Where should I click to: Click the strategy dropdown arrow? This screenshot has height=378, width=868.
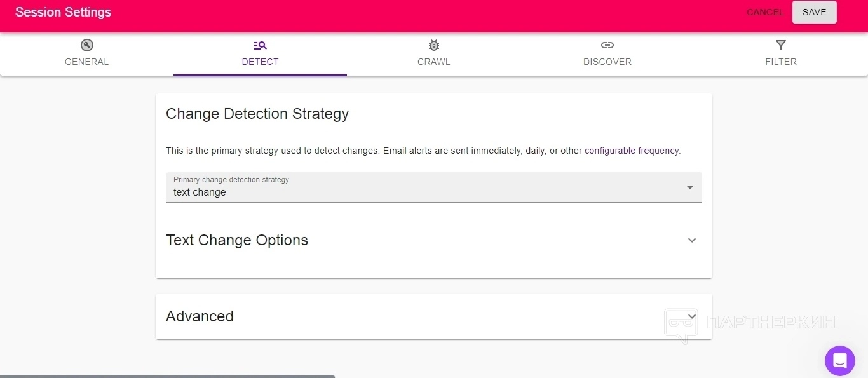coord(690,187)
